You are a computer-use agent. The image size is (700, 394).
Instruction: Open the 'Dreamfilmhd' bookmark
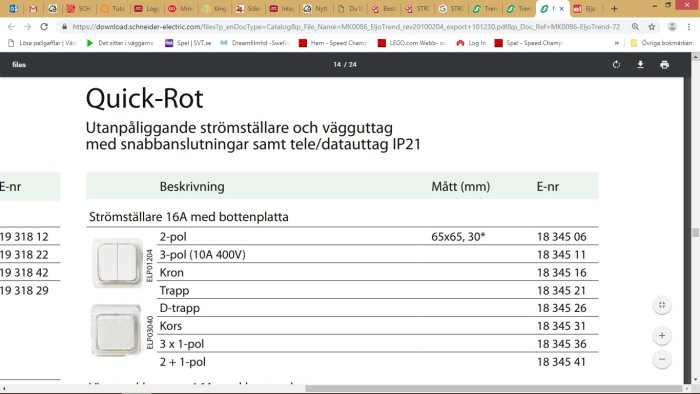pos(255,43)
